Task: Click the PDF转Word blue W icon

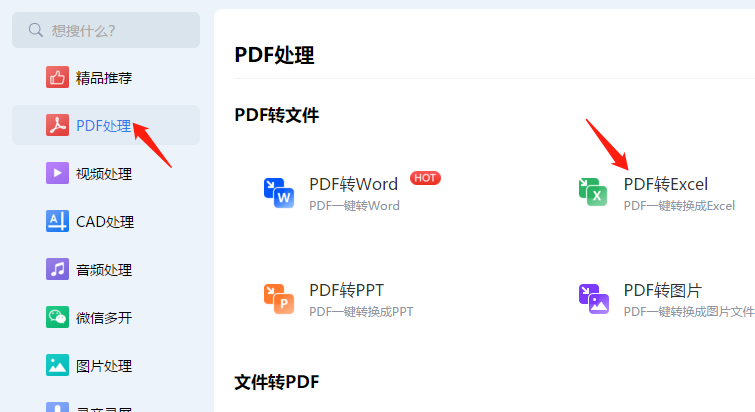Action: pos(279,193)
